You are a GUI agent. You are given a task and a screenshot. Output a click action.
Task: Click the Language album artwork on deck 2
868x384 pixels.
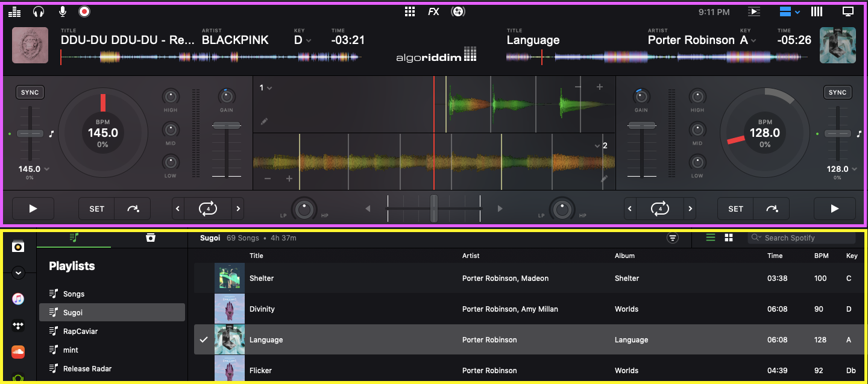coord(838,45)
